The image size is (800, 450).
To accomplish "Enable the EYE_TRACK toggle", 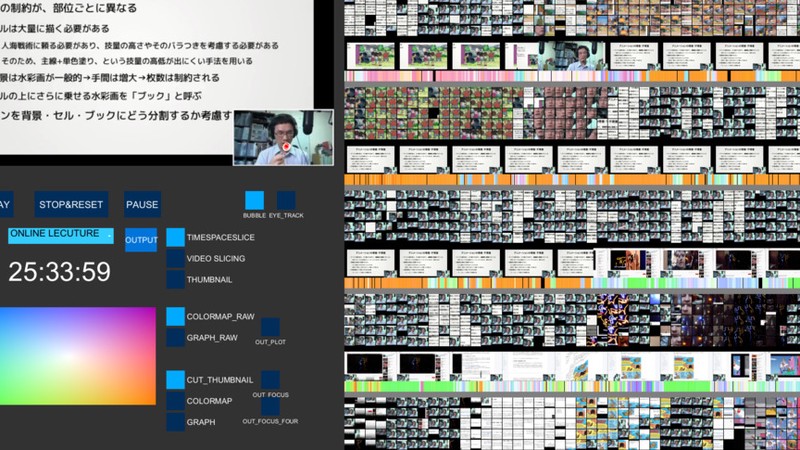I will coord(286,200).
